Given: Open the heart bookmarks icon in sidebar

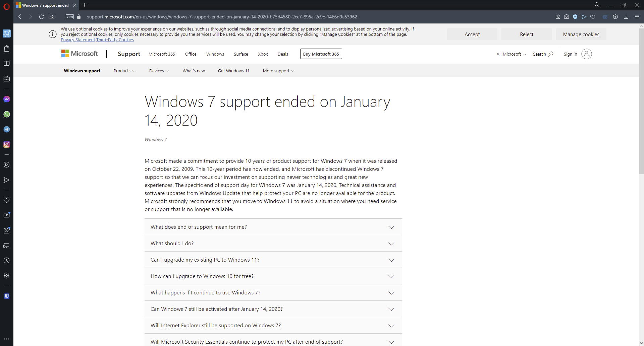Looking at the screenshot, I should pos(7,200).
